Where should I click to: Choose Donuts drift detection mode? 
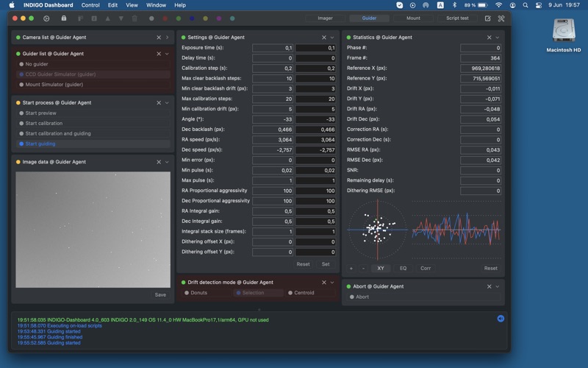click(x=206, y=293)
